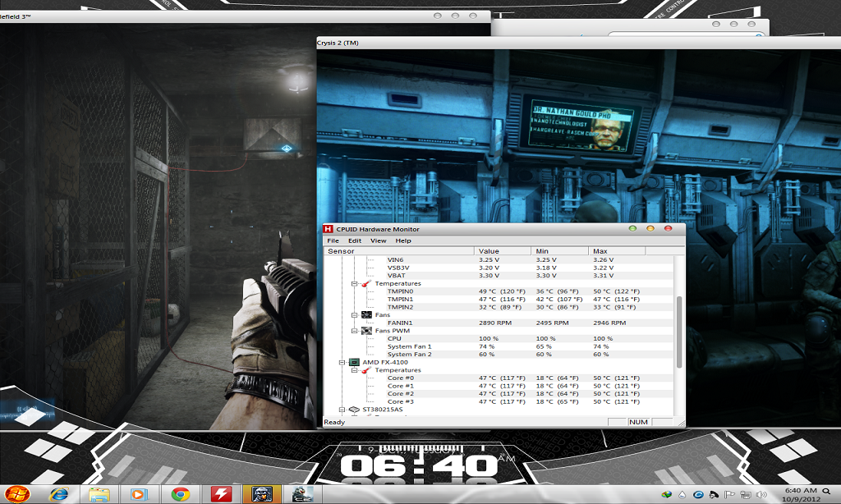Viewport: 841px width, 504px height.
Task: Open the volume speaker tray icon
Action: pos(761,494)
